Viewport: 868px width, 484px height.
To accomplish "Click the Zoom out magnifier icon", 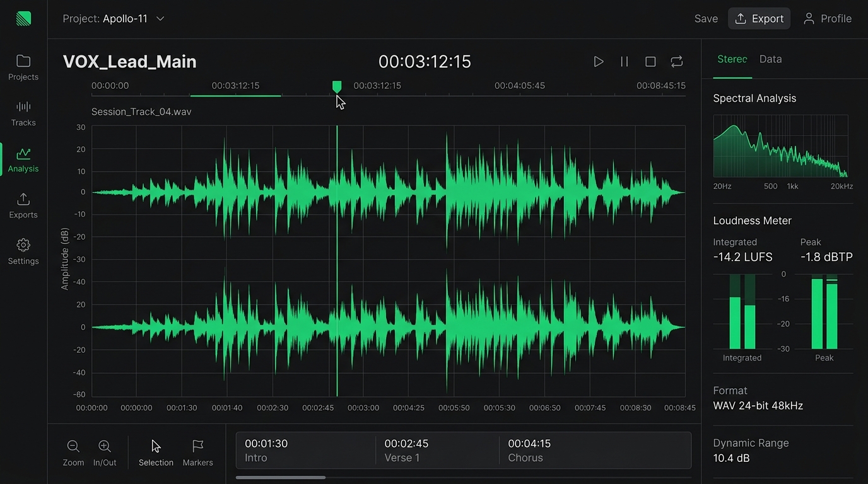I will (73, 453).
